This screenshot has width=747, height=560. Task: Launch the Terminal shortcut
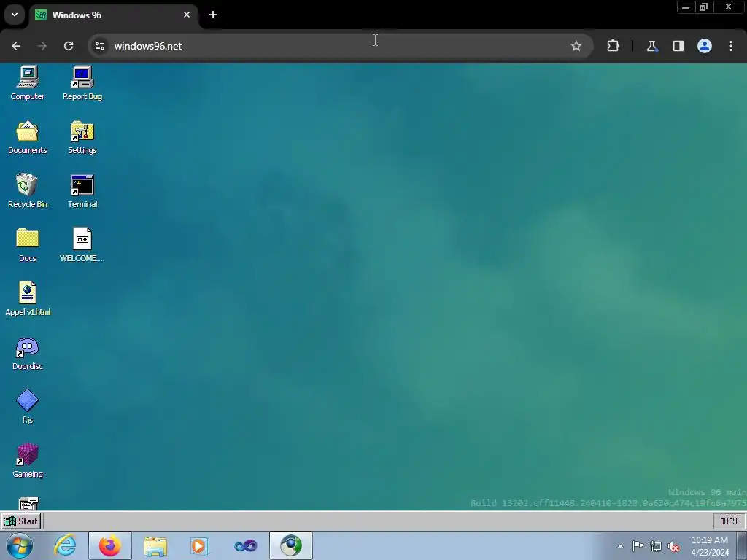tap(82, 191)
